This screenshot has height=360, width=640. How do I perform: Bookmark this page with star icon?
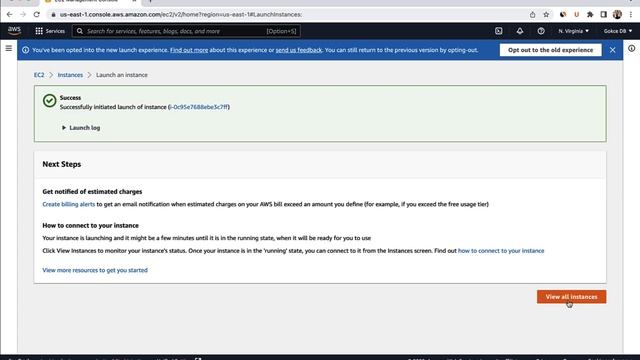click(546, 14)
